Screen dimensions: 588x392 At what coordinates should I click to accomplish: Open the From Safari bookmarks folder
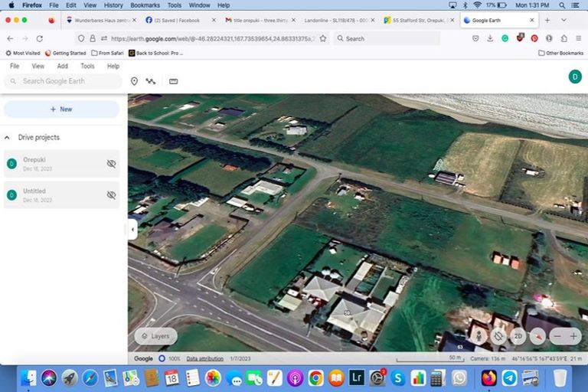tap(108, 54)
